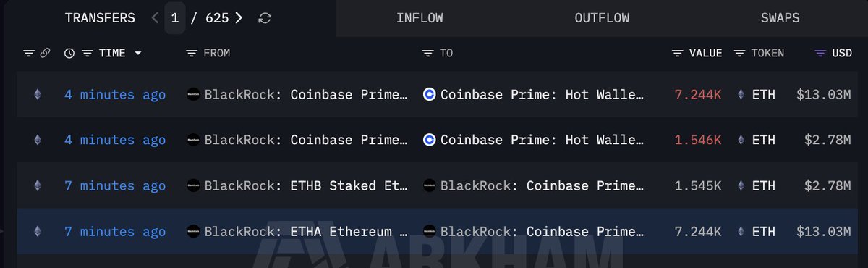Switch to the SWAPS tab

pyautogui.click(x=780, y=18)
